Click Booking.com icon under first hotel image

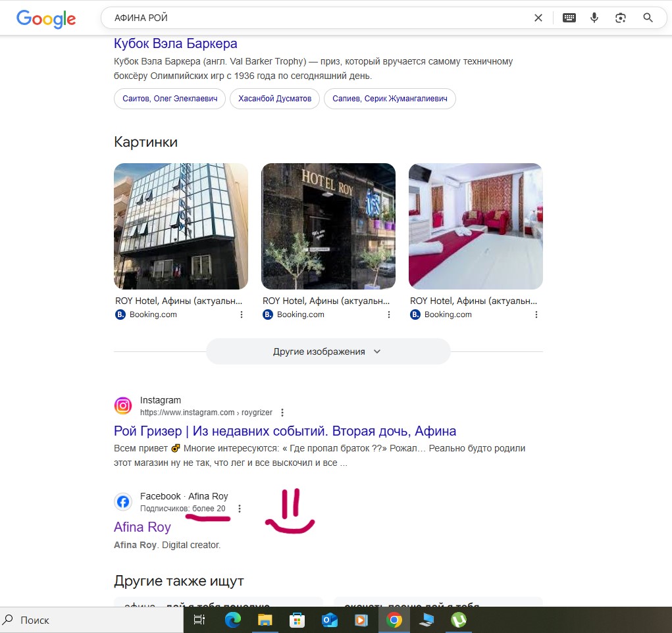coord(120,315)
